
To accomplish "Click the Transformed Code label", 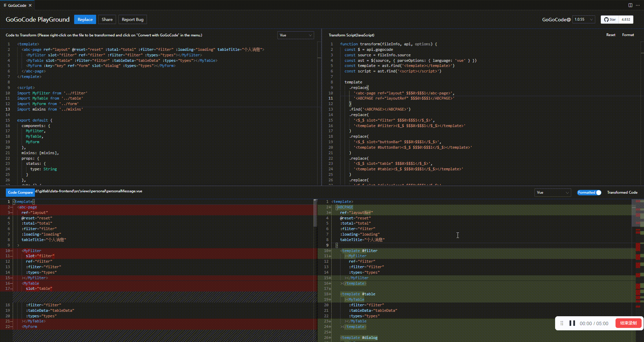I will pyautogui.click(x=622, y=193).
